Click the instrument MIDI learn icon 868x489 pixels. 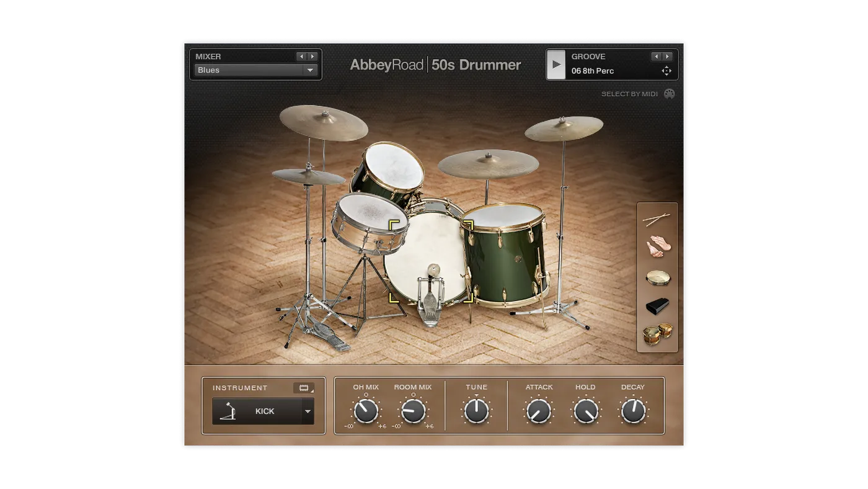point(304,388)
